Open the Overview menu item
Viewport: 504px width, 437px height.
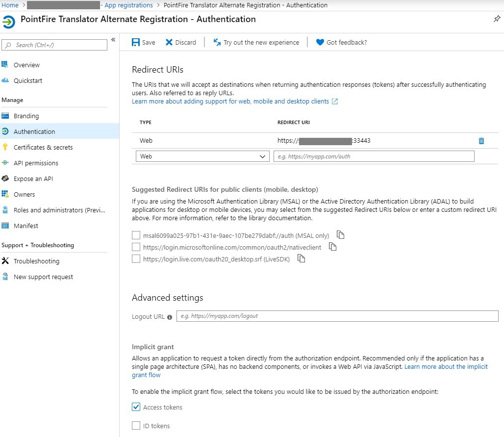pyautogui.click(x=26, y=65)
